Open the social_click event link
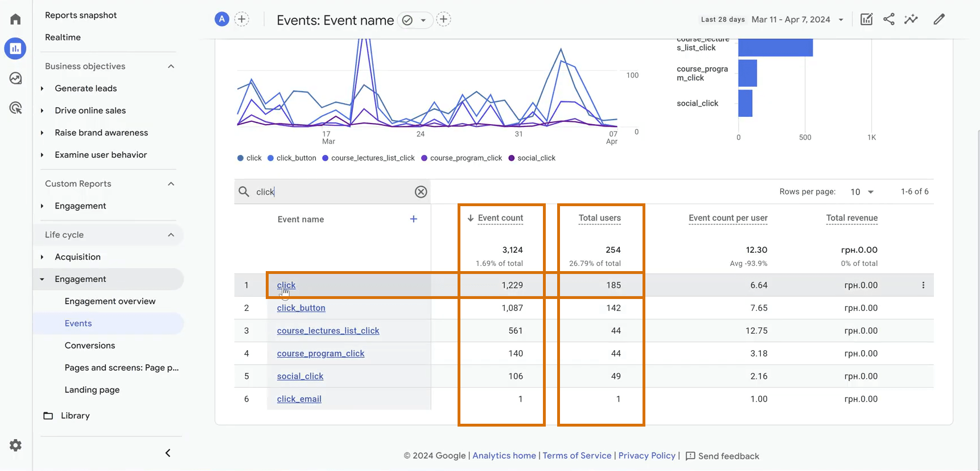Screen dimensions: 980x471 300,376
